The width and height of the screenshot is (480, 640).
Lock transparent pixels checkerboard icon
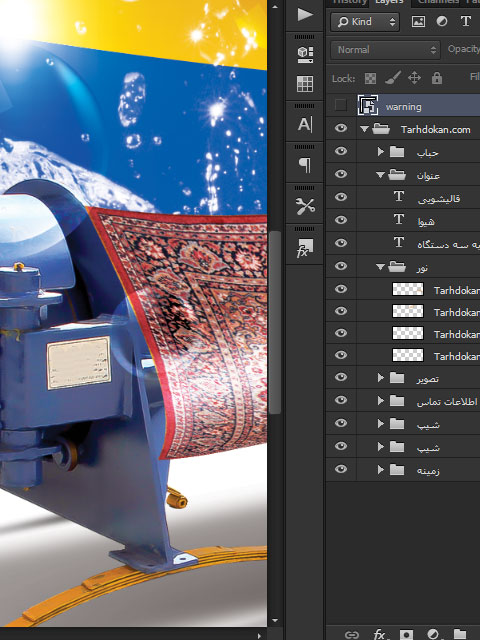370,78
